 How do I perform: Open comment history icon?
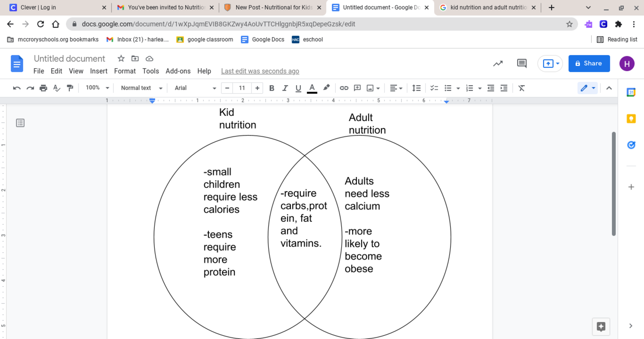522,63
